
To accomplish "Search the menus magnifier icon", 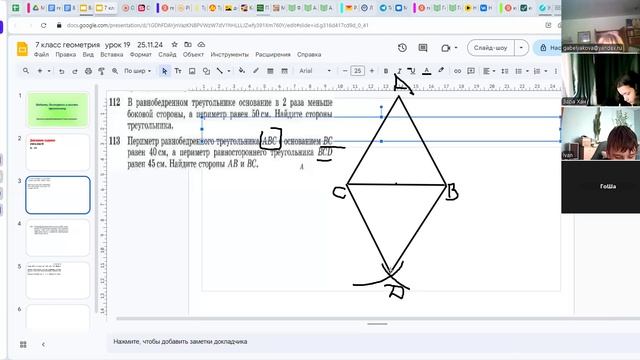I will 26,71.
